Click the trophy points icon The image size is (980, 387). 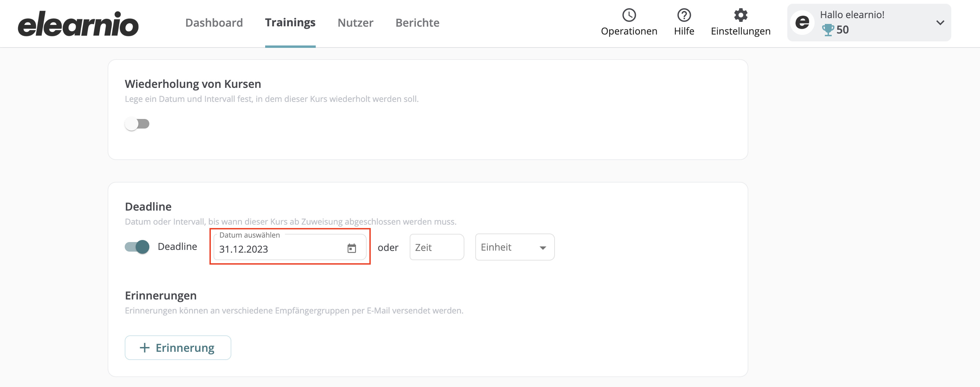coord(828,30)
